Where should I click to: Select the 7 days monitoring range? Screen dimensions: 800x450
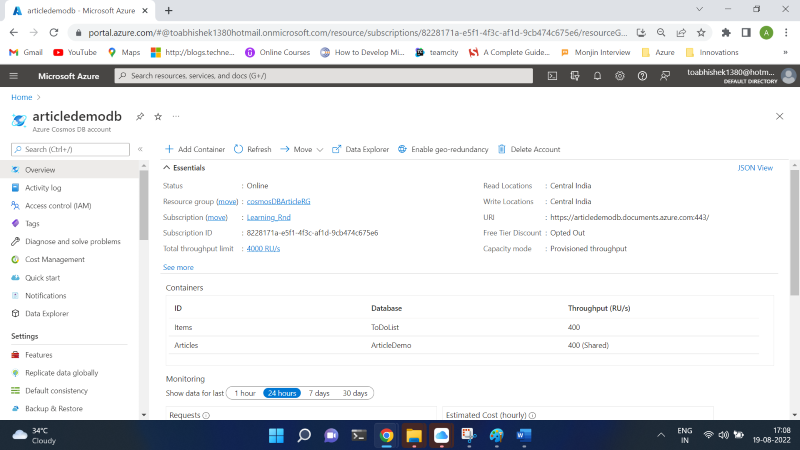[x=319, y=393]
